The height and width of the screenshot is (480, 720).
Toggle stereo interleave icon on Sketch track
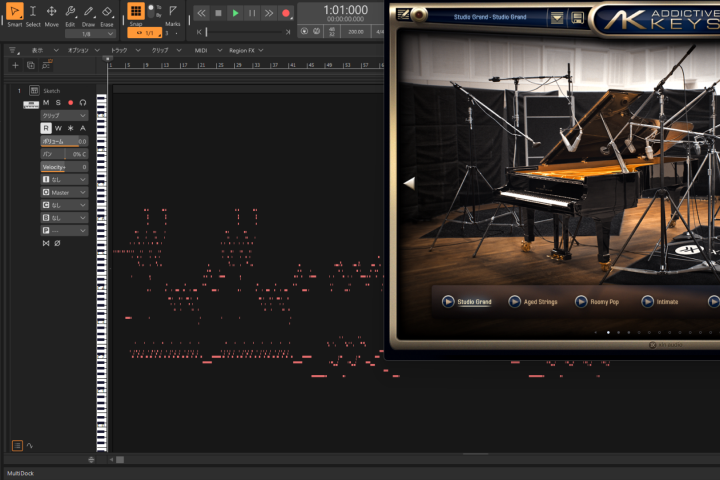click(x=46, y=243)
